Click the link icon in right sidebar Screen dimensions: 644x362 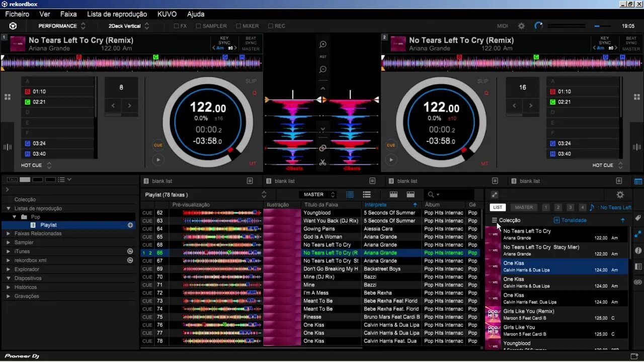pyautogui.click(x=638, y=282)
